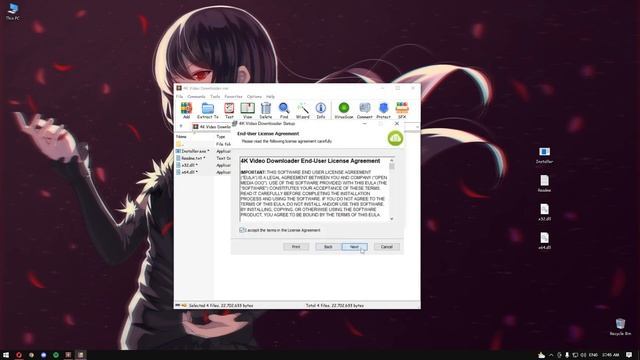The image size is (640, 360).
Task: Open the Favorites menu in WinRAR
Action: 233,97
